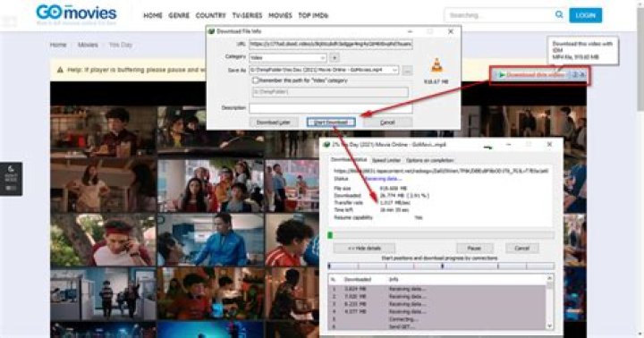This screenshot has height=338, width=644.
Task: Click the help icon on IDM download bar
Action: (x=575, y=75)
